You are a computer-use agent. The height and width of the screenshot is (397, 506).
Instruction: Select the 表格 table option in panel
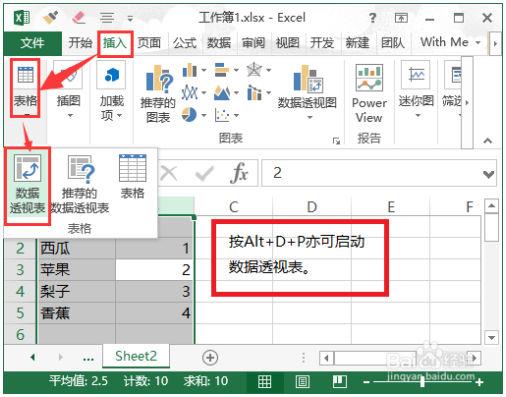132,177
